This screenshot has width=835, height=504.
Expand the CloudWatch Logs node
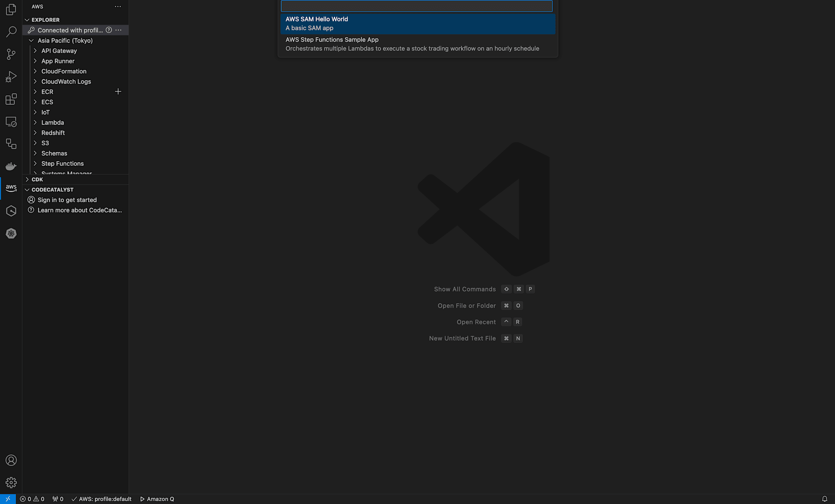pyautogui.click(x=35, y=81)
